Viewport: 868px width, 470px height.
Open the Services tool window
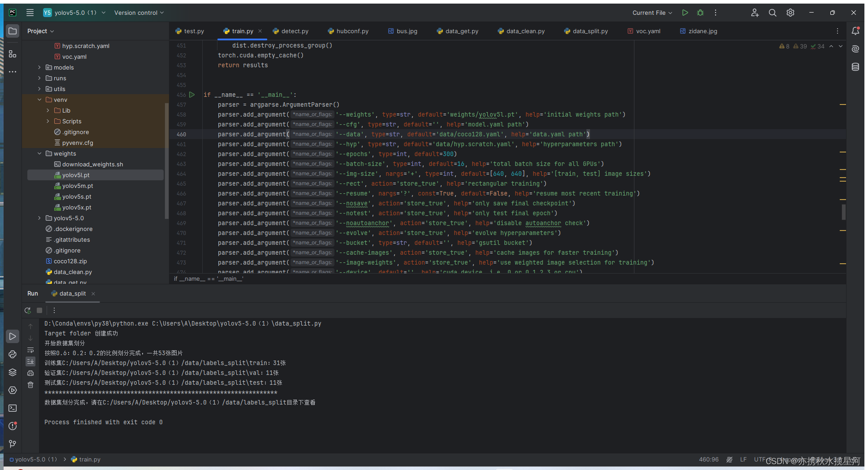point(13,390)
